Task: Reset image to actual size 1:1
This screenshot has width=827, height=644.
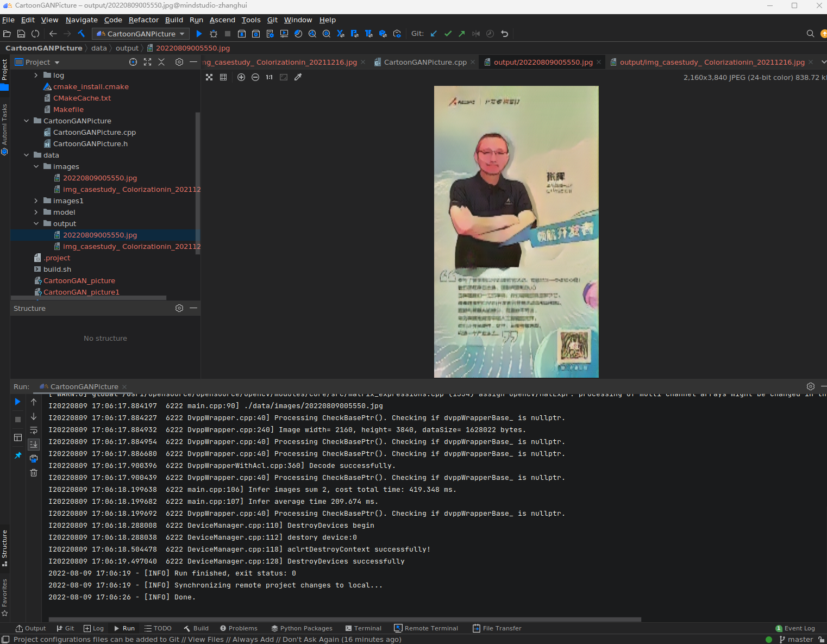Action: 270,77
